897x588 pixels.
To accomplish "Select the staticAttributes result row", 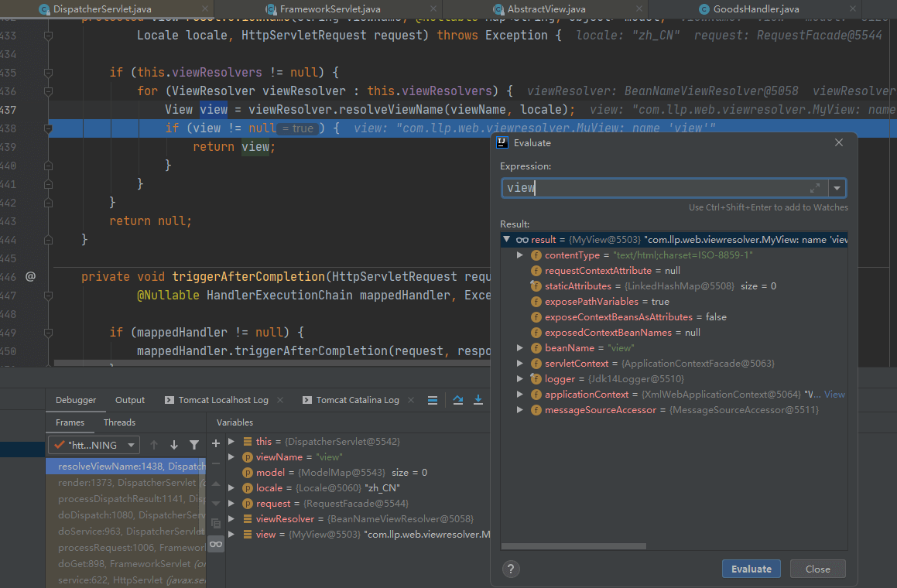I will click(x=674, y=286).
